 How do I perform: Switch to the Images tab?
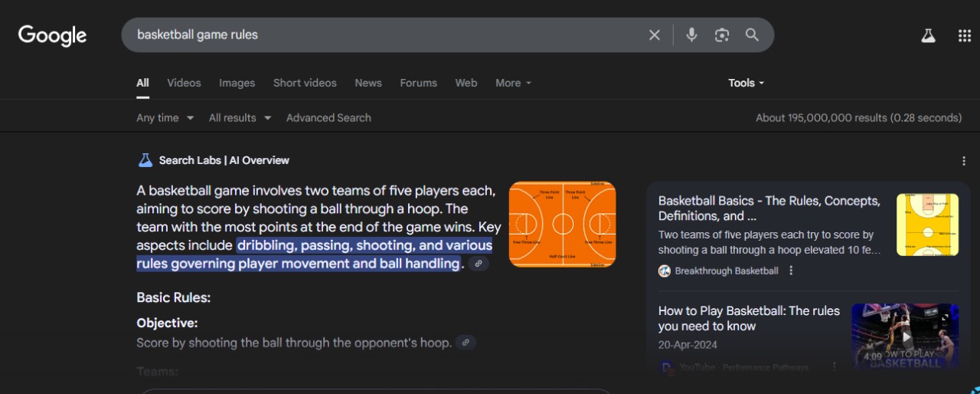[x=237, y=83]
